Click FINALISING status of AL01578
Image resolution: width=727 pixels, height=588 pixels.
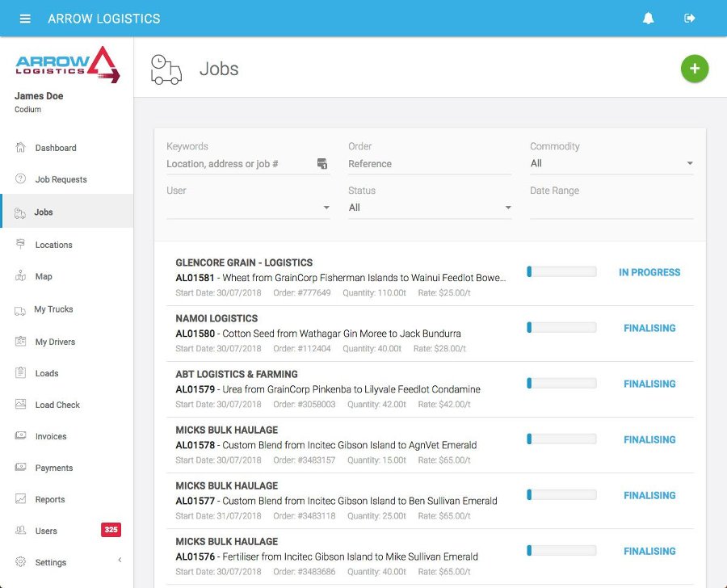point(649,439)
